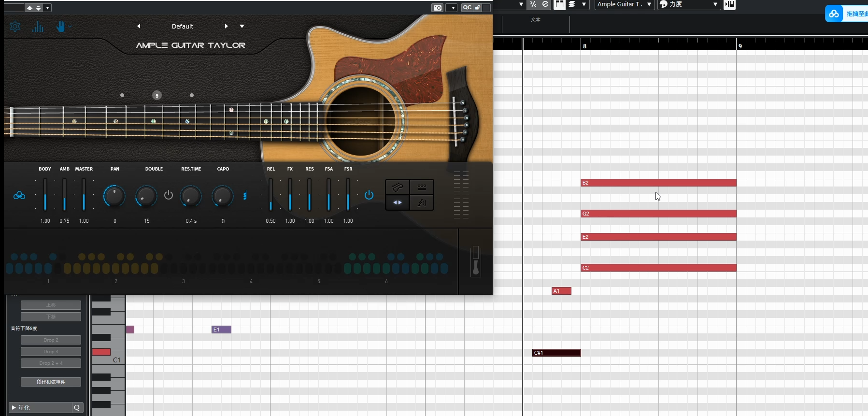Click the circular e icon in editor toolbar
Image resolution: width=868 pixels, height=416 pixels.
tap(545, 4)
